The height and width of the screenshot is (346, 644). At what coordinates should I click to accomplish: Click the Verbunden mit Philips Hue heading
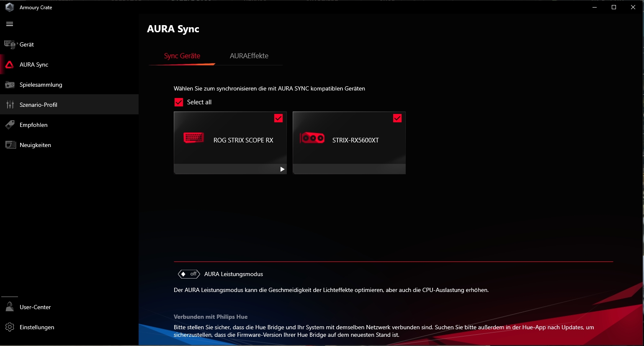(211, 317)
